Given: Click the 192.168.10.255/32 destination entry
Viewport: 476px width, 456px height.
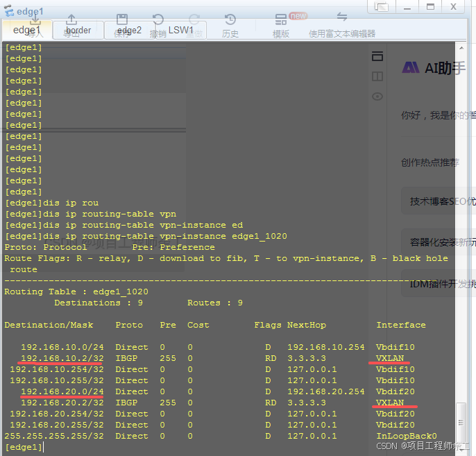Looking at the screenshot, I should (57, 380).
